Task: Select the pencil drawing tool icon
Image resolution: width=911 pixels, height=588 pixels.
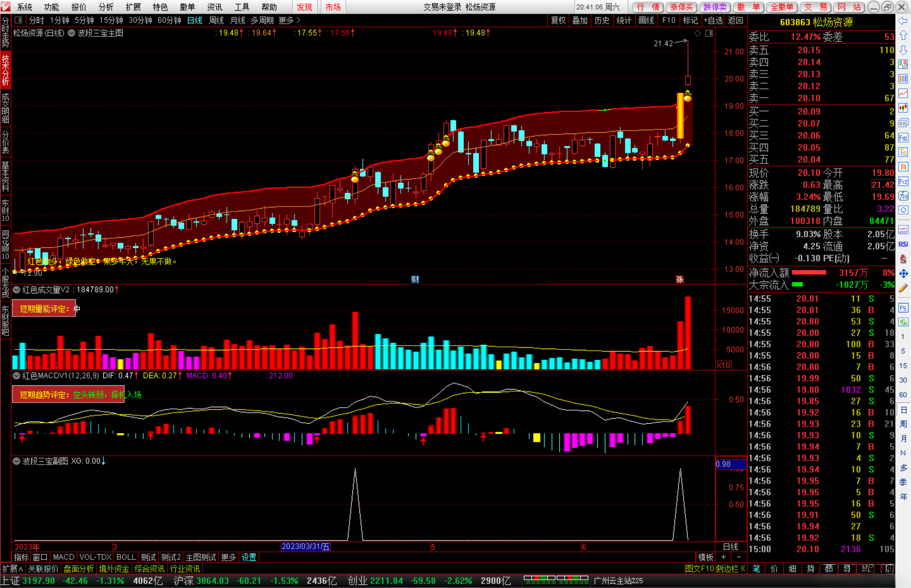Action: point(903,288)
